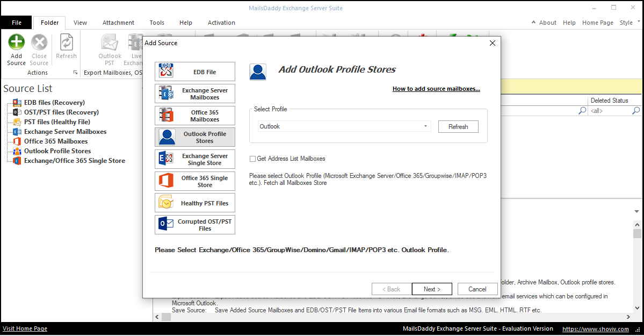
Task: Open the Style dropdown menu
Action: pyautogui.click(x=629, y=23)
